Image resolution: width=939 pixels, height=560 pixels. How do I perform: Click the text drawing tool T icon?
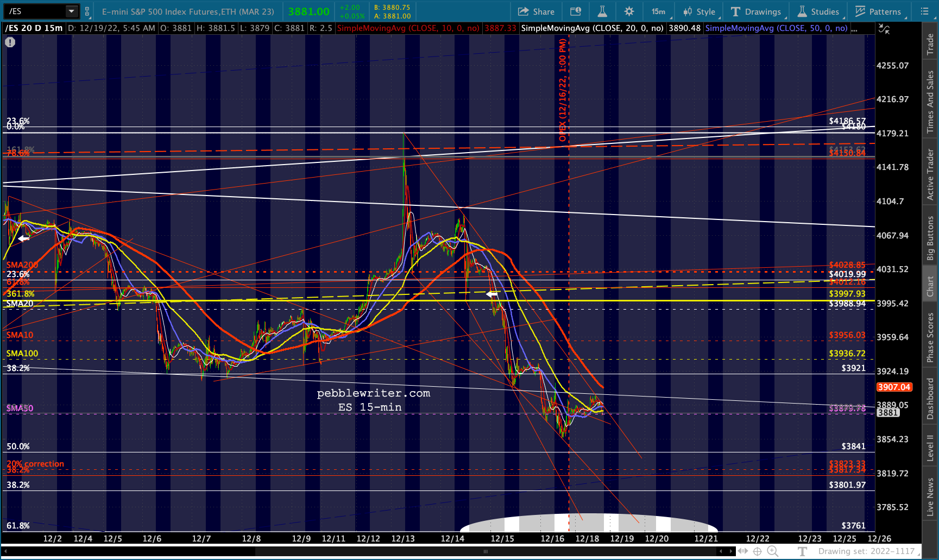point(803,551)
